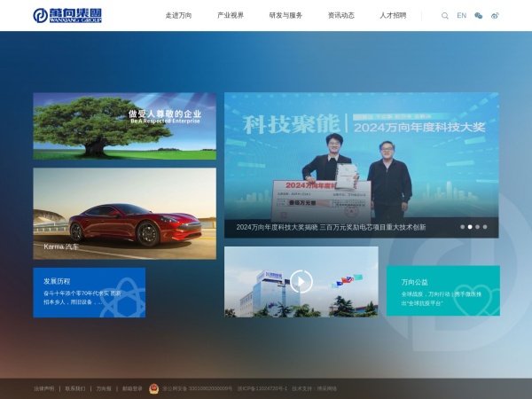Viewport: 532px width, 399px height.
Task: Click the Wanxiang Group logo
Action: (x=67, y=15)
